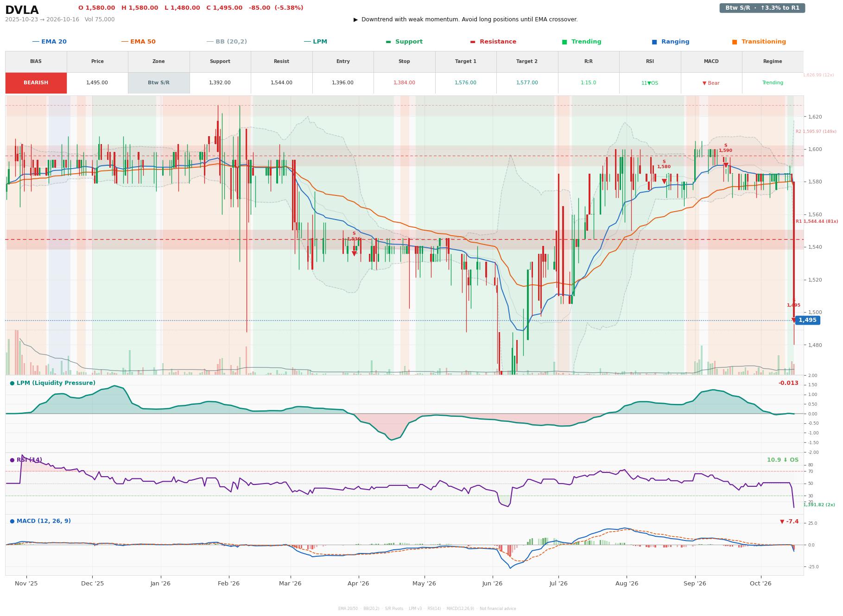
Task: Click the R2 1,595.97 resistance label
Action: (816, 132)
